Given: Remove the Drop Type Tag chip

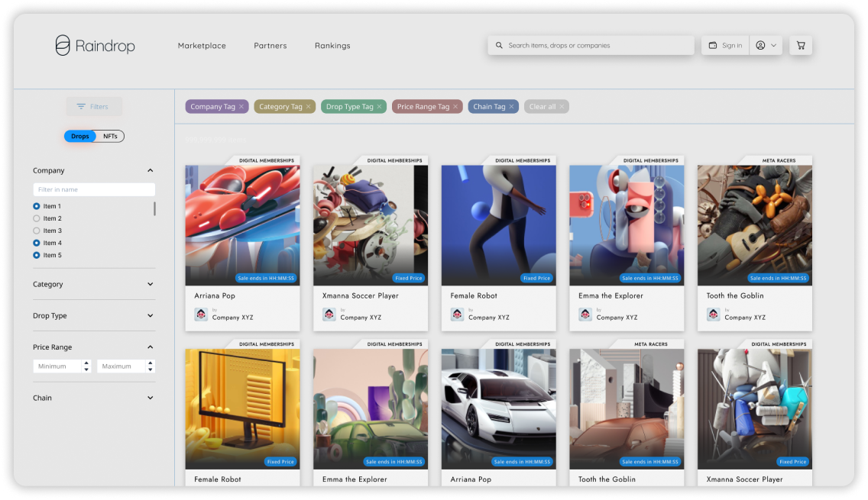Looking at the screenshot, I should [380, 107].
